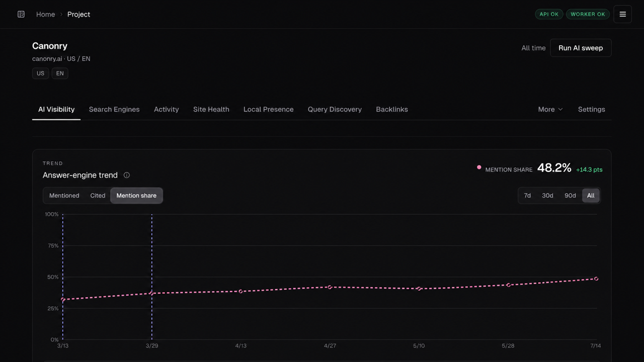
Task: Set range to 90d
Action: (570, 196)
